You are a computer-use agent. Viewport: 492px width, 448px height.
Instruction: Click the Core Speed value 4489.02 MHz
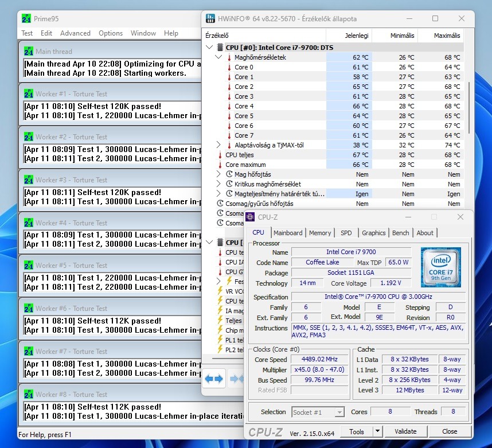coord(319,359)
